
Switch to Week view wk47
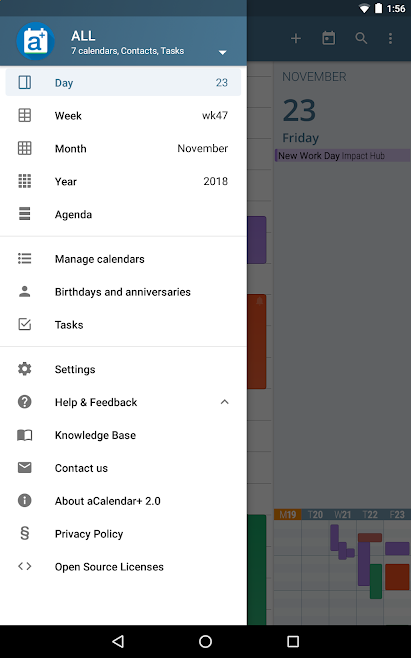123,115
